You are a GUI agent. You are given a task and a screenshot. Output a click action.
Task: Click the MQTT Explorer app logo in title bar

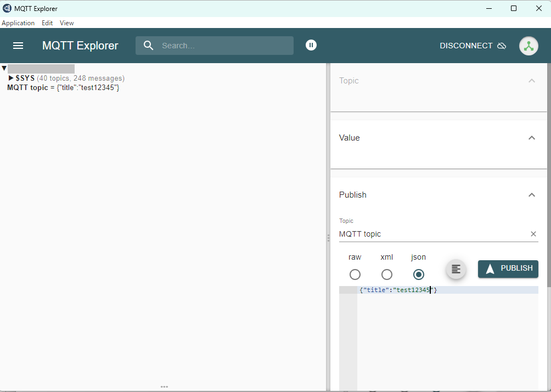pyautogui.click(x=7, y=8)
